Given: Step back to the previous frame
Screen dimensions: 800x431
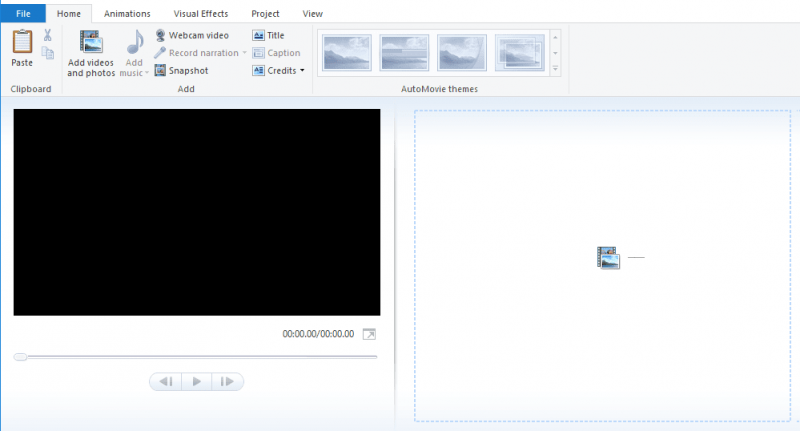Looking at the screenshot, I should coord(166,382).
